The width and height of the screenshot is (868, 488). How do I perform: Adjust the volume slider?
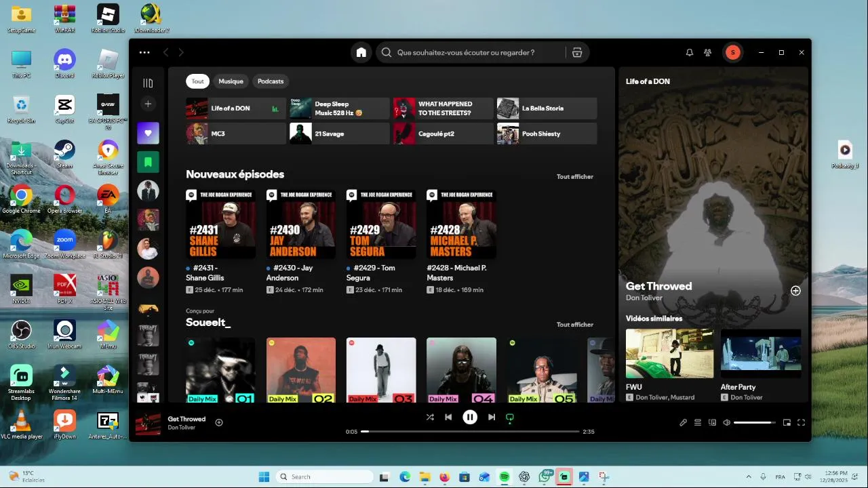click(755, 422)
